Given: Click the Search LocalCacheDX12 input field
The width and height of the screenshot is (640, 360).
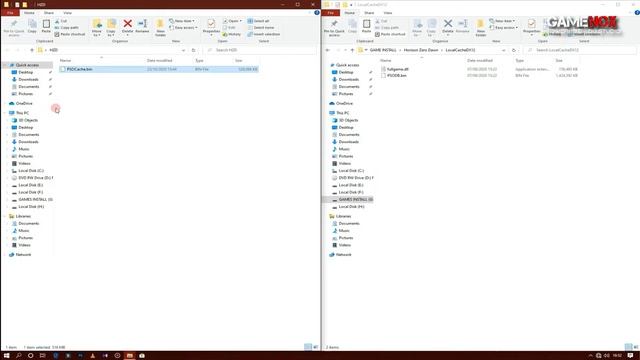Looking at the screenshot, I should click(x=581, y=50).
